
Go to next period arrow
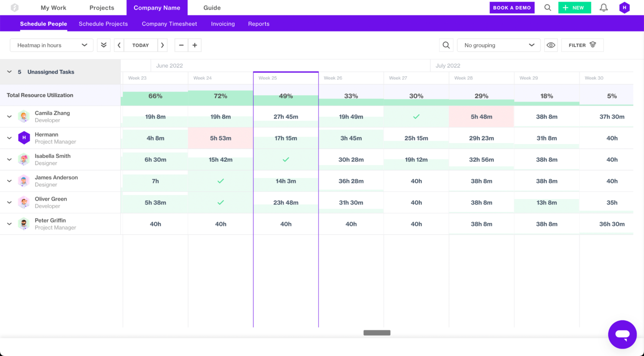coord(162,45)
